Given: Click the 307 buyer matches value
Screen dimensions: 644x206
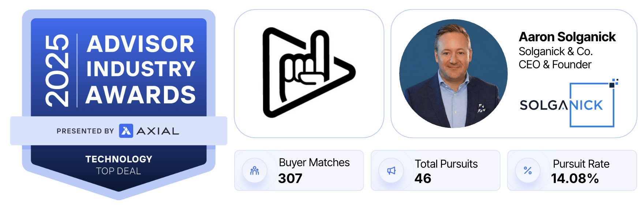Looking at the screenshot, I should pyautogui.click(x=290, y=178).
